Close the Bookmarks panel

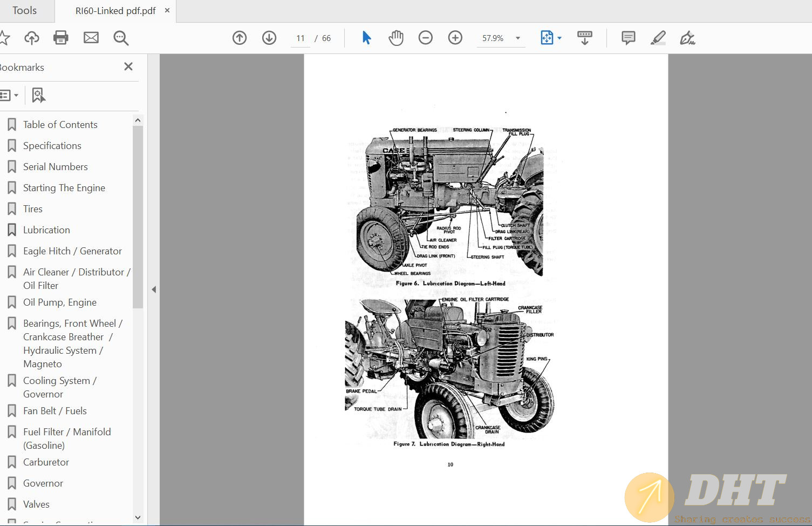point(128,66)
